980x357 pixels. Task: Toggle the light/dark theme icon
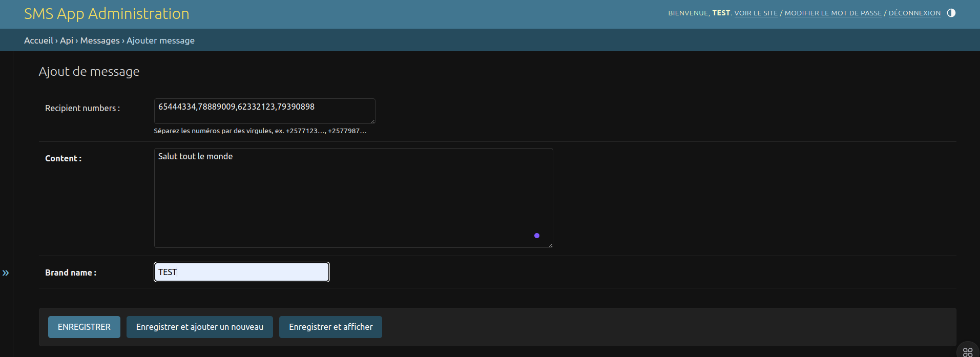(951, 13)
